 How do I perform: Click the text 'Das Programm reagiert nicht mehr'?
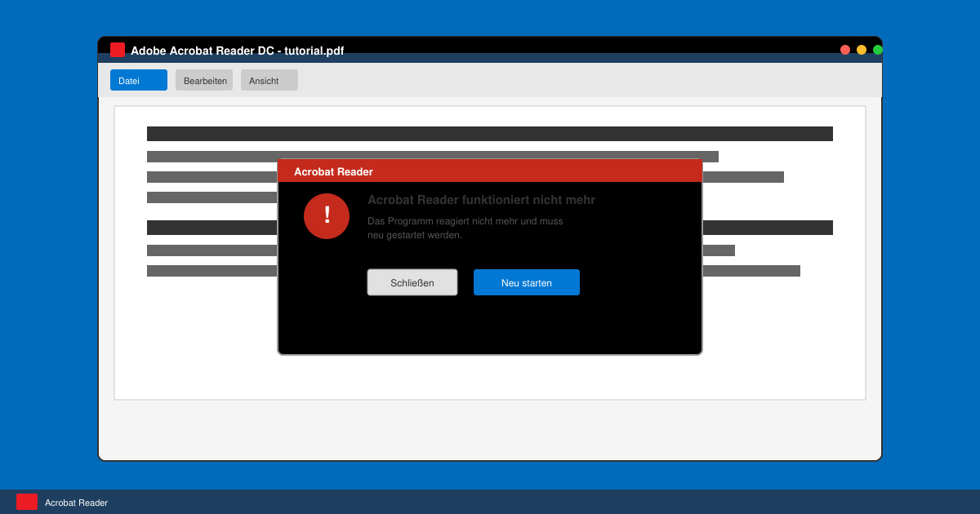coord(442,221)
